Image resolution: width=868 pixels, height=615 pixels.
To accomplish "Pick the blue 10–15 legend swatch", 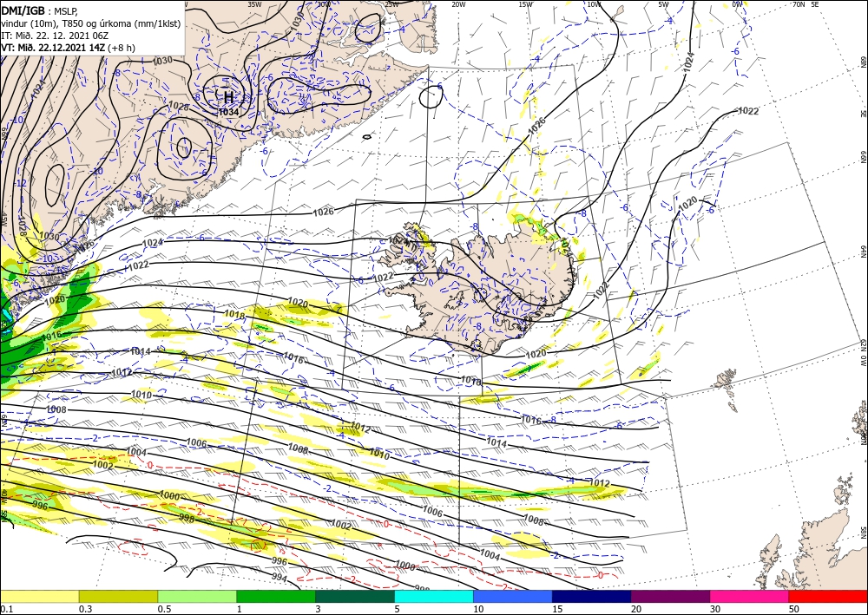I will click(x=513, y=596).
